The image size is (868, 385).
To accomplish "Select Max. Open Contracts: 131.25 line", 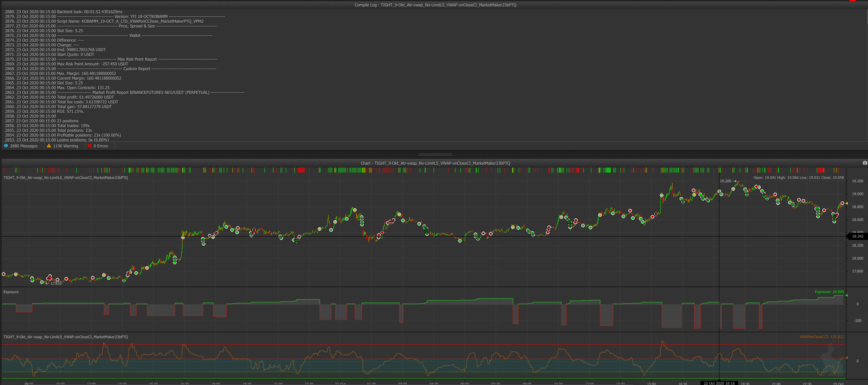I will [x=57, y=88].
